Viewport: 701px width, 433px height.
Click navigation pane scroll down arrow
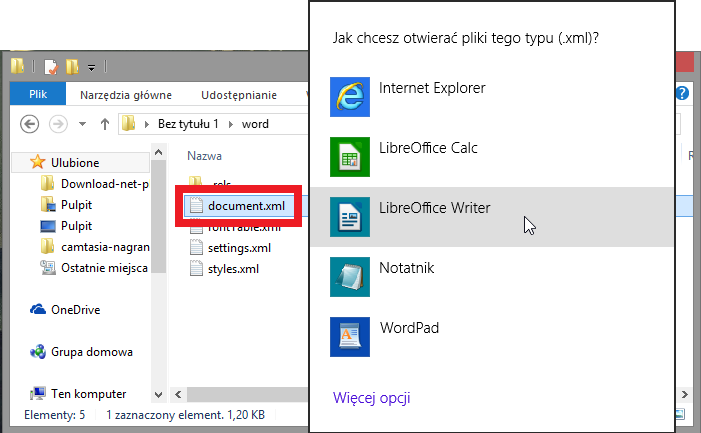[158, 395]
